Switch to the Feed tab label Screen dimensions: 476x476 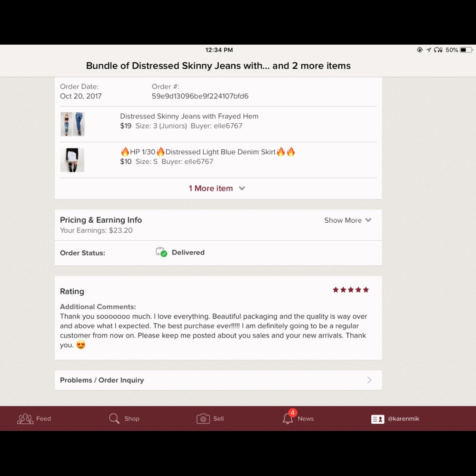pos(43,418)
